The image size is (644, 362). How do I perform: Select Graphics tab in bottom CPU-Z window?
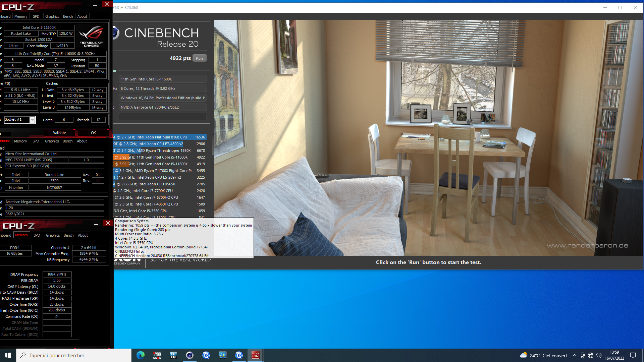(53, 235)
